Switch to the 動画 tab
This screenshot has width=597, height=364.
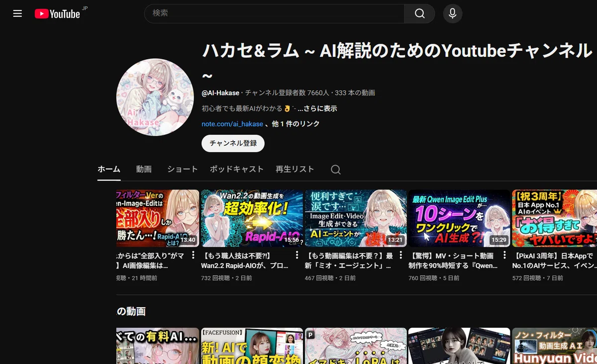(x=144, y=169)
